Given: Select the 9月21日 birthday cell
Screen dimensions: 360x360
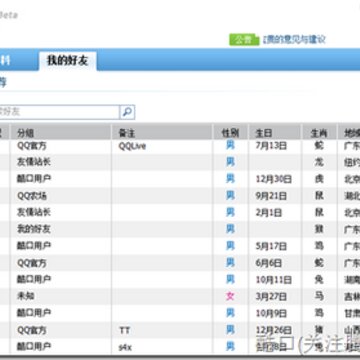Looking at the screenshot, I should 271,196.
